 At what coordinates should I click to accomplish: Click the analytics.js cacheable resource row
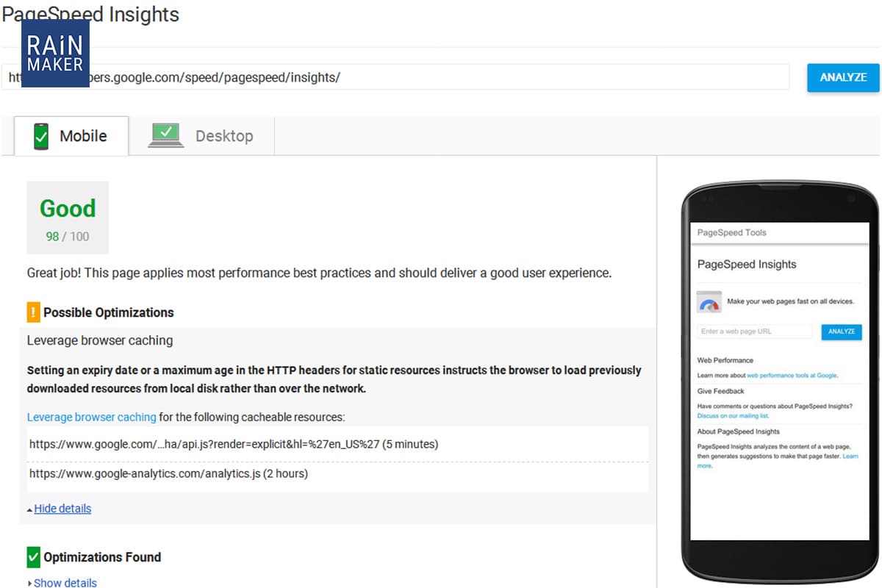[x=168, y=473]
